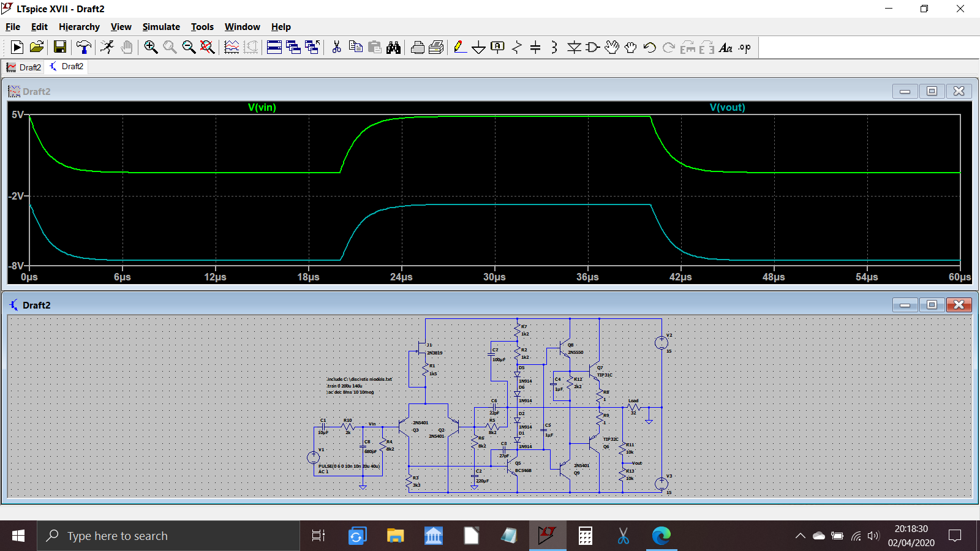
Task: Select the Draw Wire pencil tool
Action: [460, 47]
